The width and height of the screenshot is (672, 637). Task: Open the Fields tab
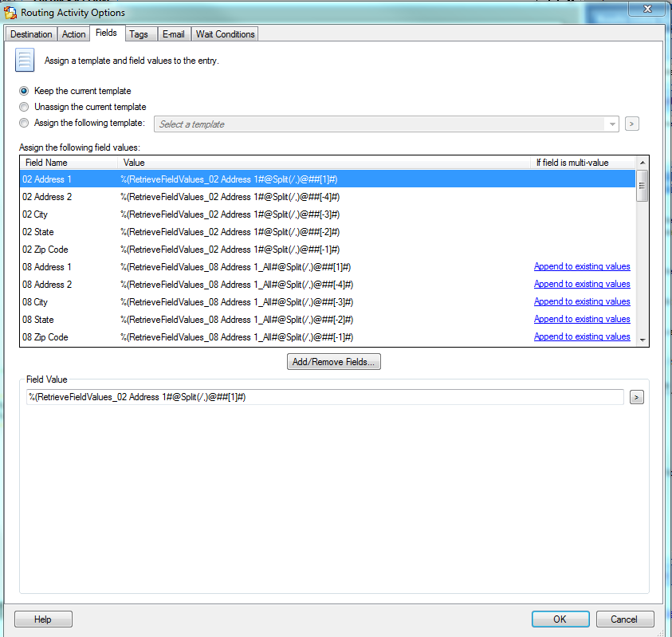106,33
